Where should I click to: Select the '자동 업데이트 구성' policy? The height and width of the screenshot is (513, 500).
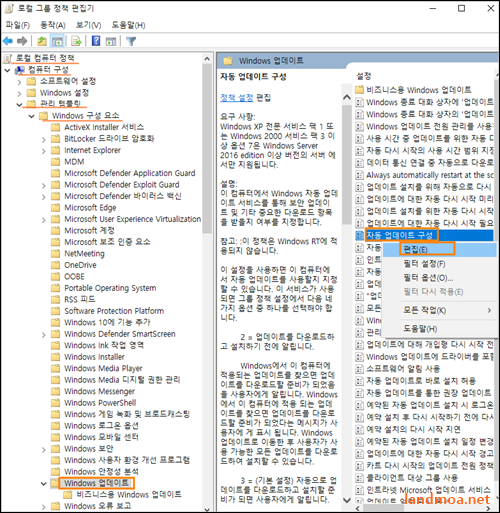pyautogui.click(x=400, y=235)
